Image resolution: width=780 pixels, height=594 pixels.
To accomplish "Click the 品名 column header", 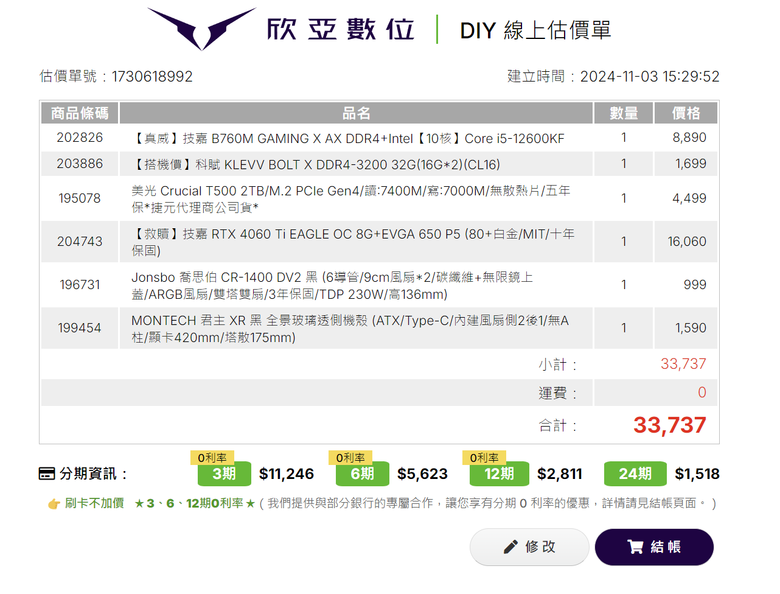I will (356, 113).
